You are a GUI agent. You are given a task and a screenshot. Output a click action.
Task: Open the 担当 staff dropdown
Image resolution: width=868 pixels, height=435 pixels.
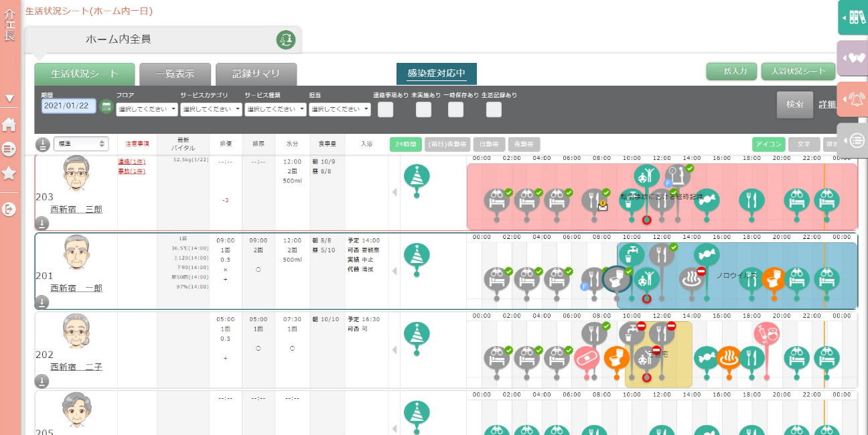click(340, 109)
